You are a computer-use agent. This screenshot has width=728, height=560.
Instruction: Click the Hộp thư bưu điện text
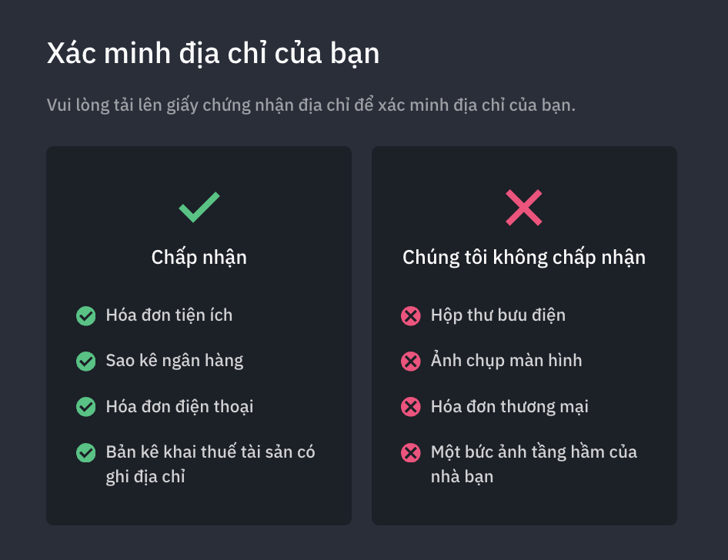498,315
